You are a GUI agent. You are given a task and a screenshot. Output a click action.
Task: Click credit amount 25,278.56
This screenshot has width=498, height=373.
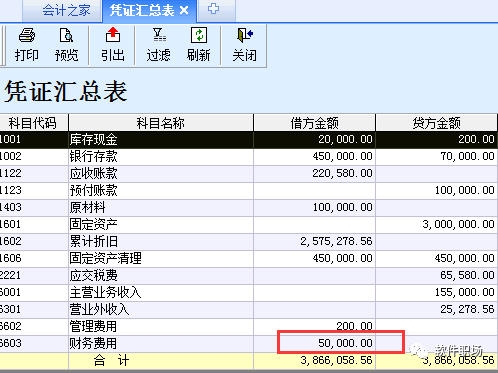tap(467, 309)
